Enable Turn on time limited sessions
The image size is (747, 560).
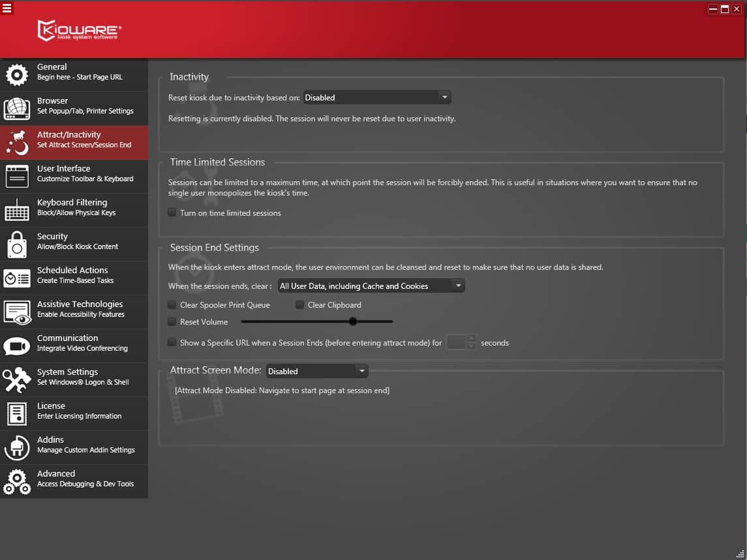pos(172,213)
